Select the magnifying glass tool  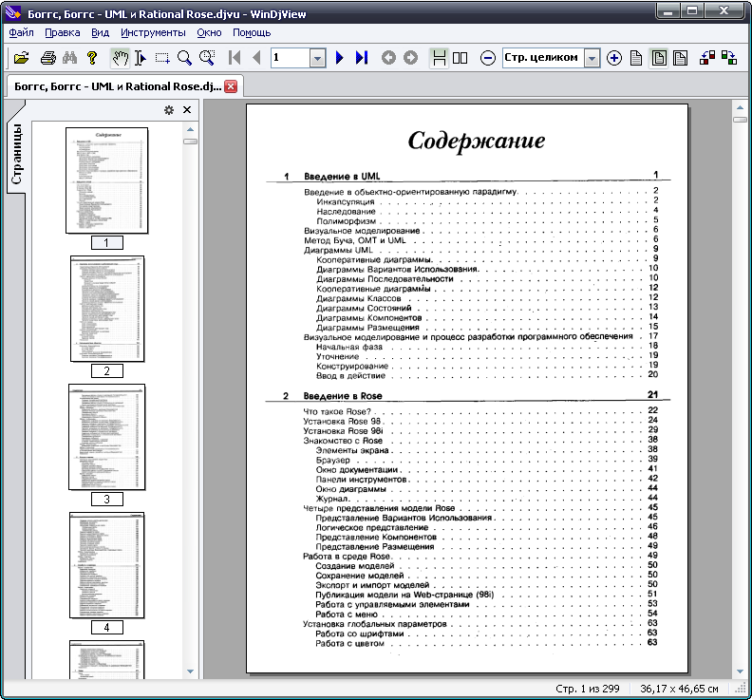pyautogui.click(x=184, y=58)
